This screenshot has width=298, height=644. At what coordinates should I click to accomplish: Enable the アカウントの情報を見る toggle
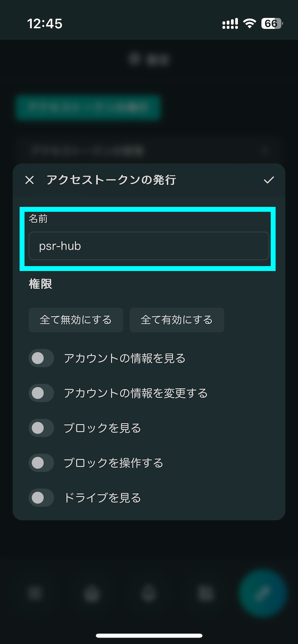(x=41, y=358)
